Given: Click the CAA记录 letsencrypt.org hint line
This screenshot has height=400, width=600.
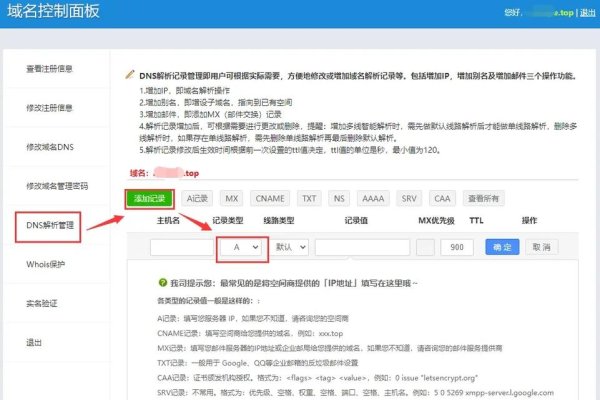Looking at the screenshot, I should [317, 378].
